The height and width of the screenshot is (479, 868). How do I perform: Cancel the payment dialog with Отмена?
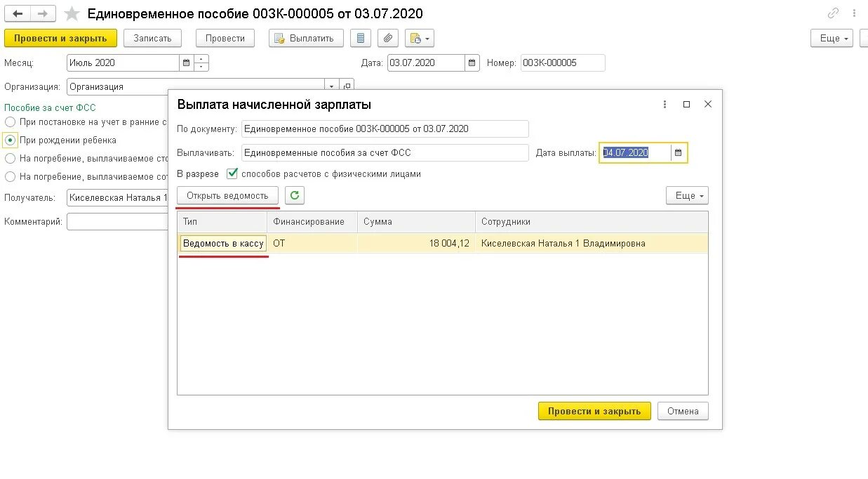683,411
